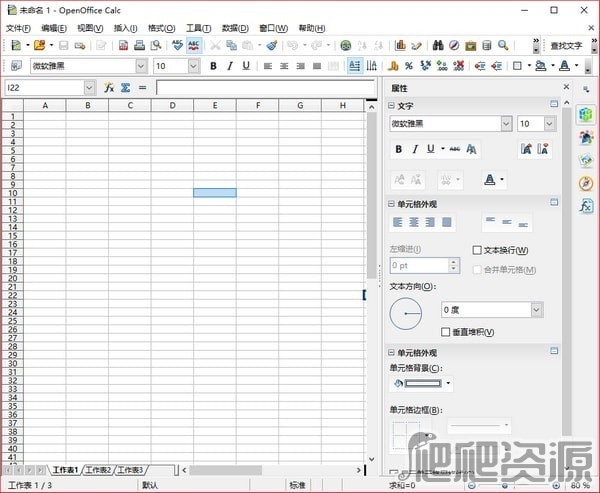This screenshot has height=493, width=600.
Task: Click Bold in formatting toolbar
Action: point(214,66)
